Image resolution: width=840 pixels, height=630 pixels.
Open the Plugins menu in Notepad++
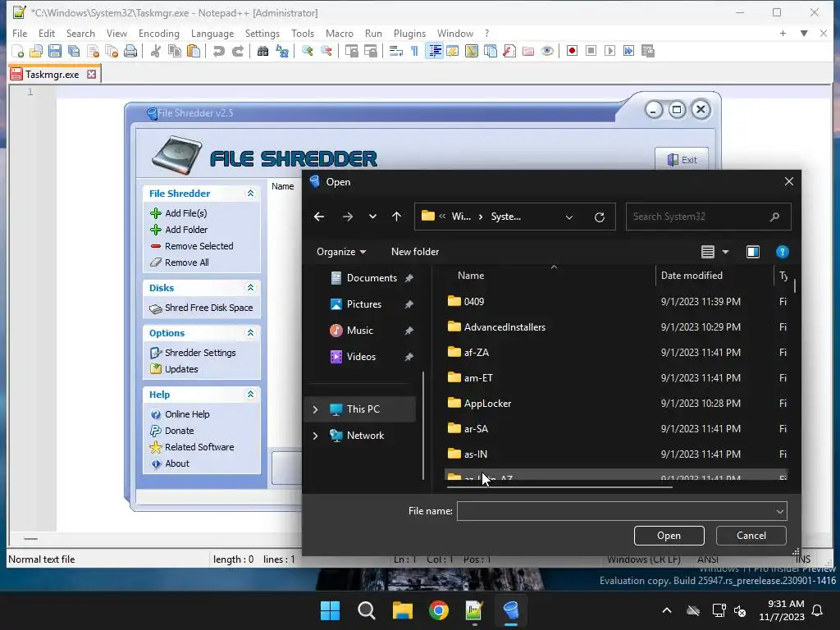coord(409,33)
